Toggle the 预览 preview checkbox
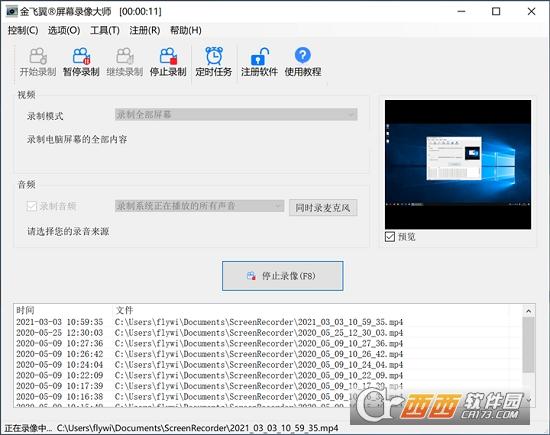 click(390, 237)
